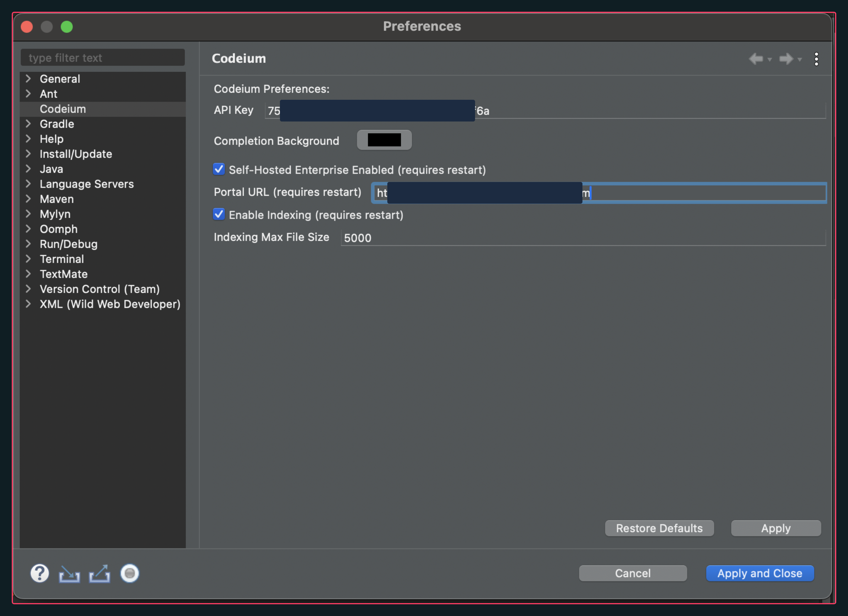Select Codeium in the preferences tree

click(63, 109)
